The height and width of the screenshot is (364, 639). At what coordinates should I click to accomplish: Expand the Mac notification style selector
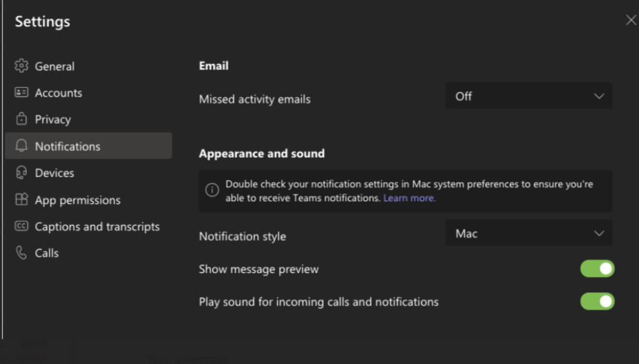(529, 233)
